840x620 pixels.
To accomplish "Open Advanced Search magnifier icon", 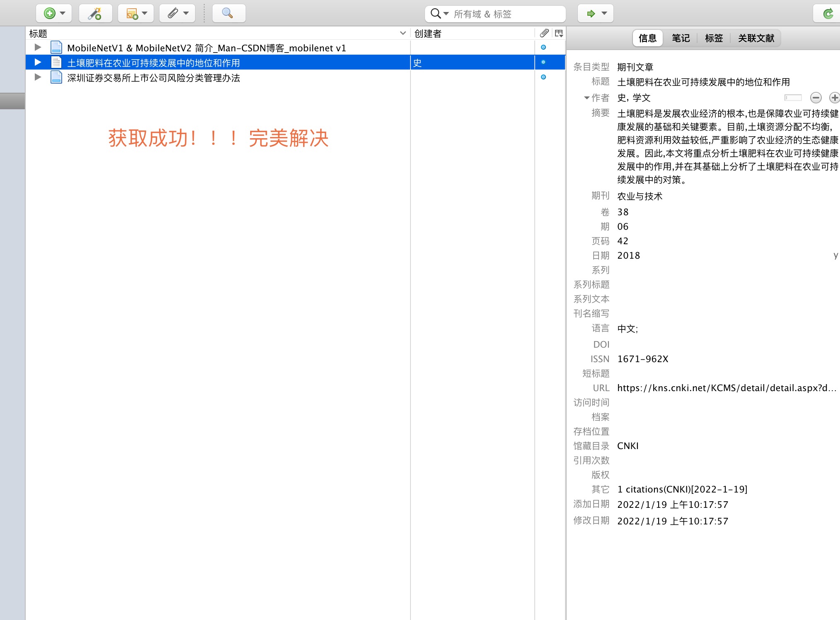I will click(228, 14).
